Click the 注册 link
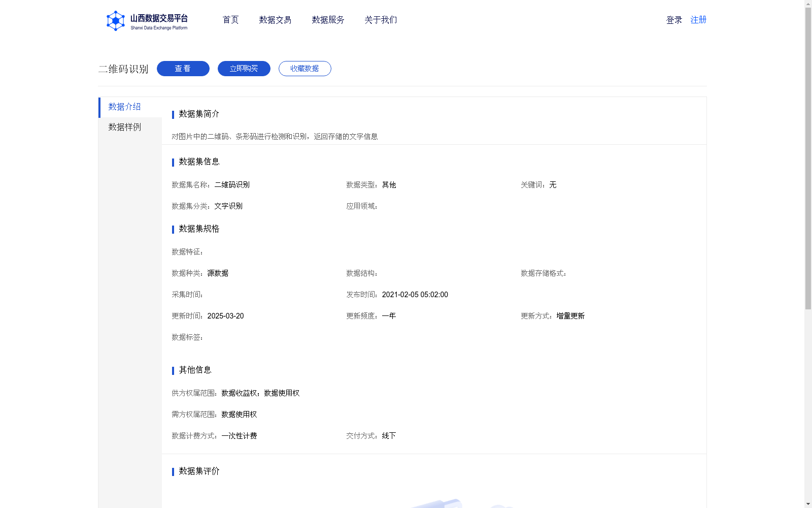Image resolution: width=812 pixels, height=508 pixels. [x=698, y=20]
